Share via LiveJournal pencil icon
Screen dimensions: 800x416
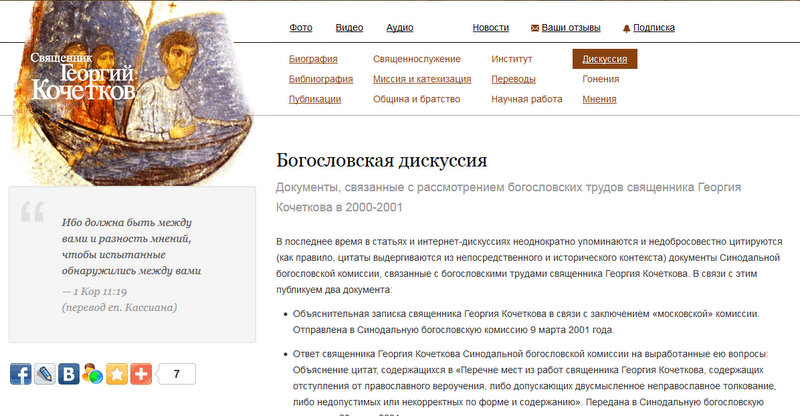pos(45,374)
